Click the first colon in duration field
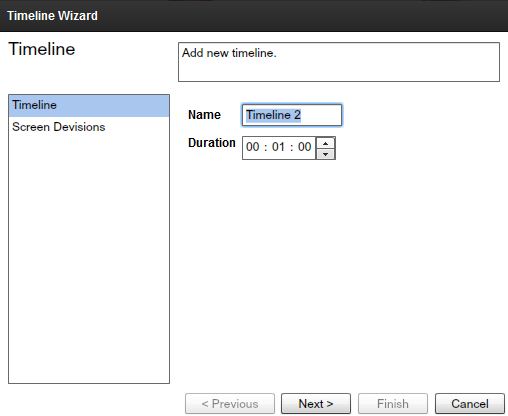 (x=266, y=147)
